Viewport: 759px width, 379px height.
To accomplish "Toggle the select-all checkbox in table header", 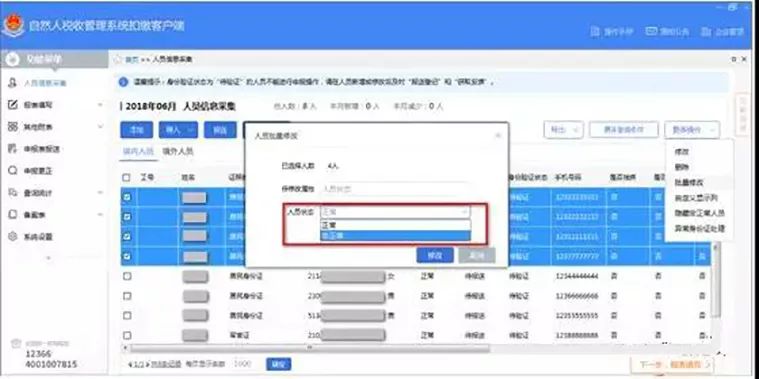I will point(127,178).
